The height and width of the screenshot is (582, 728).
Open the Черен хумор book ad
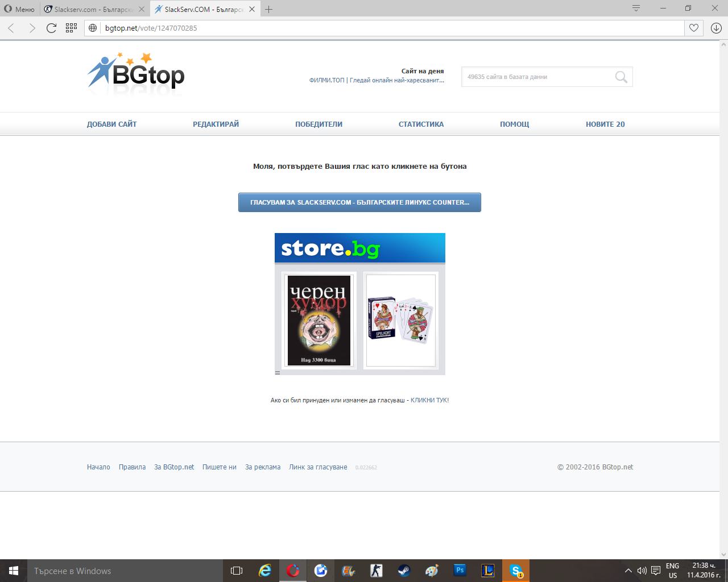pyautogui.click(x=319, y=321)
